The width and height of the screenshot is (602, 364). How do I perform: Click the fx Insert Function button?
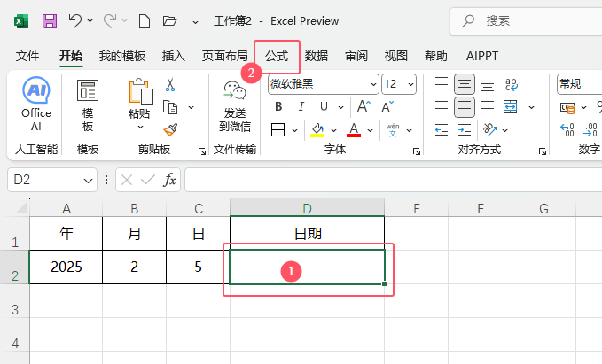pos(169,180)
